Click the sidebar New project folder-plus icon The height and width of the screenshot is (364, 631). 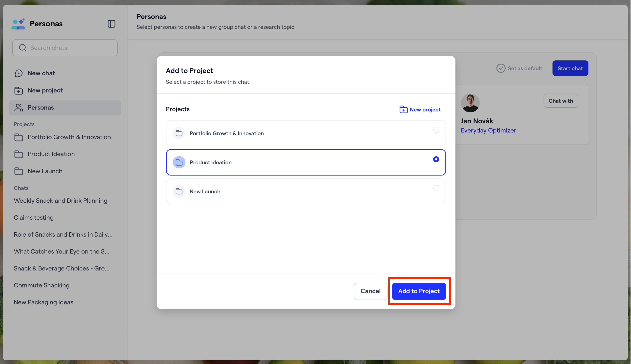click(19, 91)
